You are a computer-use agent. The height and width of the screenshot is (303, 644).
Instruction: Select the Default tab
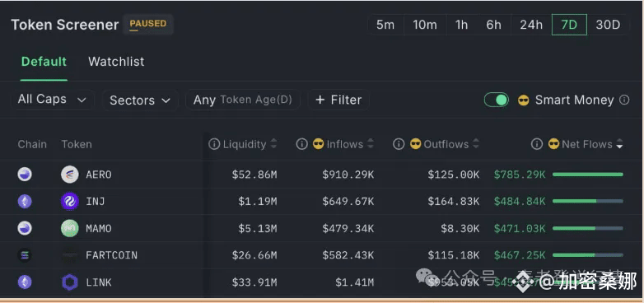click(x=44, y=62)
